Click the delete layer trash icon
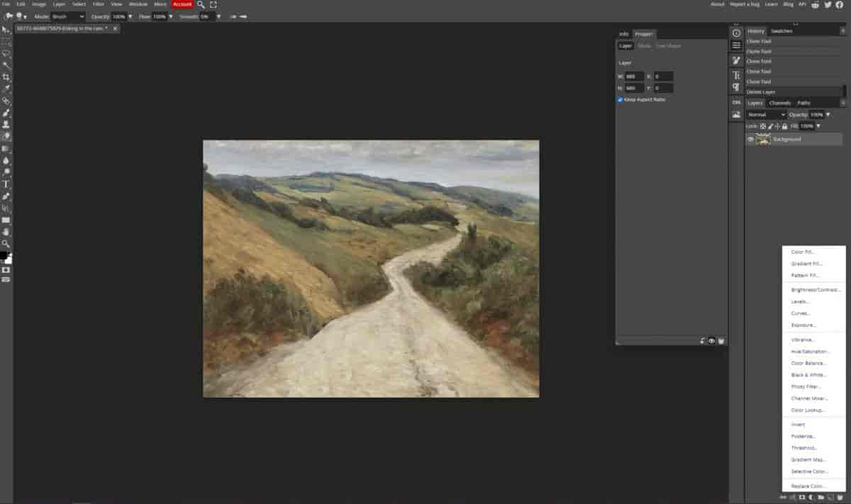 [840, 498]
